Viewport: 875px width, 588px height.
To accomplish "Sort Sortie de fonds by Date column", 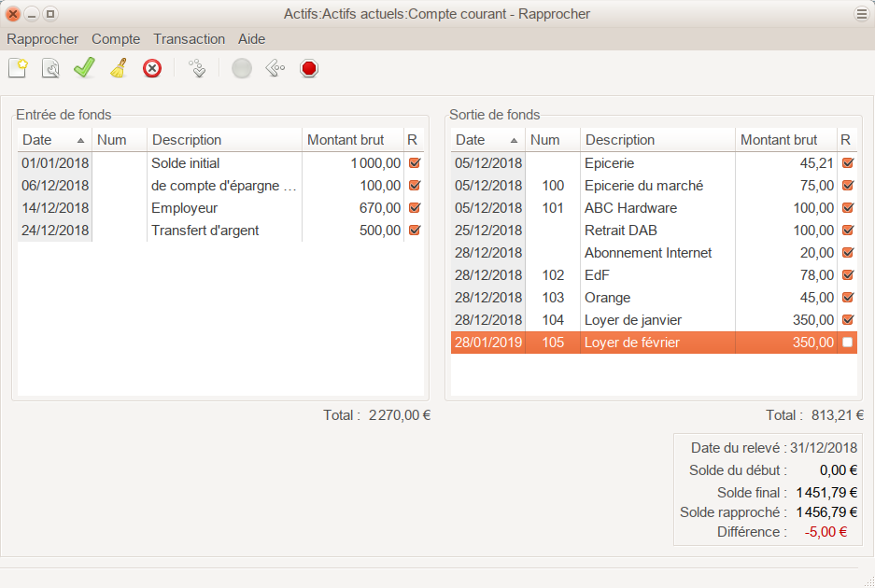I will pos(487,140).
